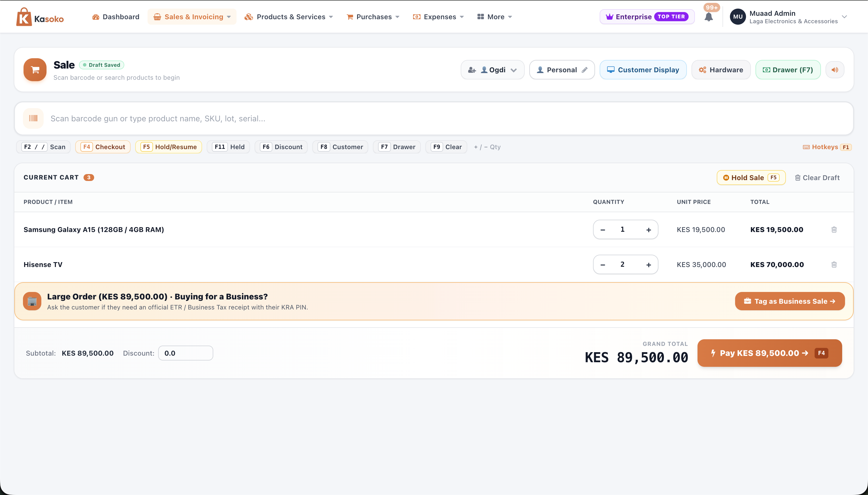This screenshot has width=868, height=495.
Task: Go to the Dashboard
Action: coord(116,17)
